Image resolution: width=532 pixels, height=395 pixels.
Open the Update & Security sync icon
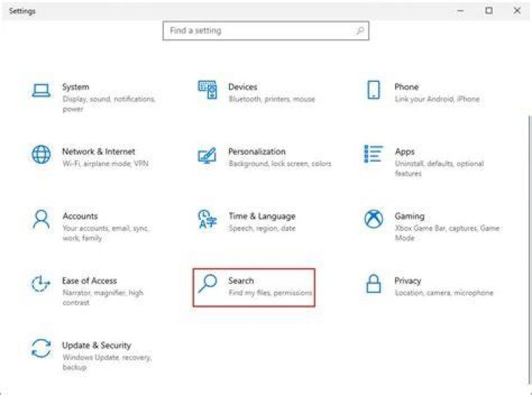(x=41, y=348)
